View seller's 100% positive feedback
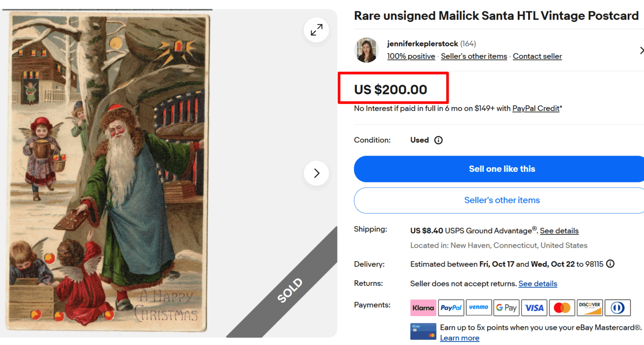The image size is (644, 345). point(411,56)
